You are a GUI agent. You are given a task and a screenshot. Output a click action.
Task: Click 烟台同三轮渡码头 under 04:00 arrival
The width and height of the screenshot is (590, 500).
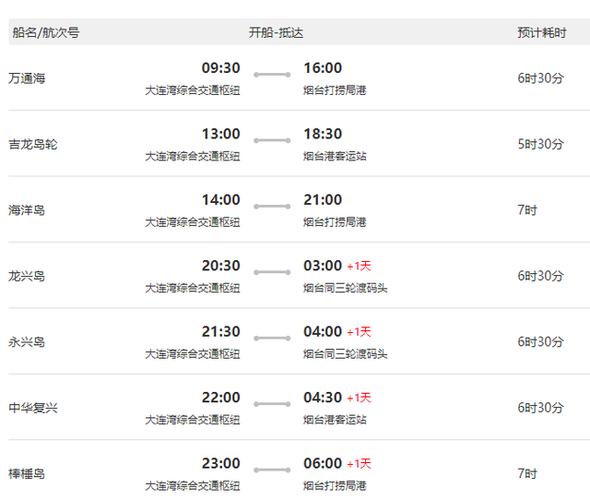pos(345,354)
